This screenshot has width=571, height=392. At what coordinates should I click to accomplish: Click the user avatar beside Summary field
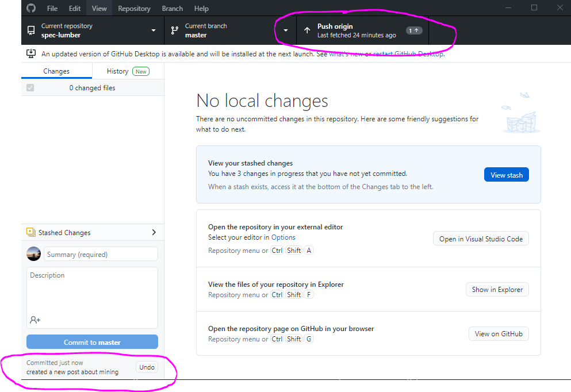click(x=34, y=254)
